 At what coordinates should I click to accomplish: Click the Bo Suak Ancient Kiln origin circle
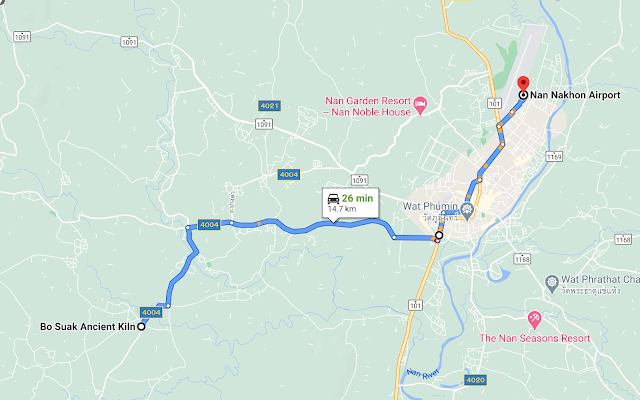tap(141, 327)
